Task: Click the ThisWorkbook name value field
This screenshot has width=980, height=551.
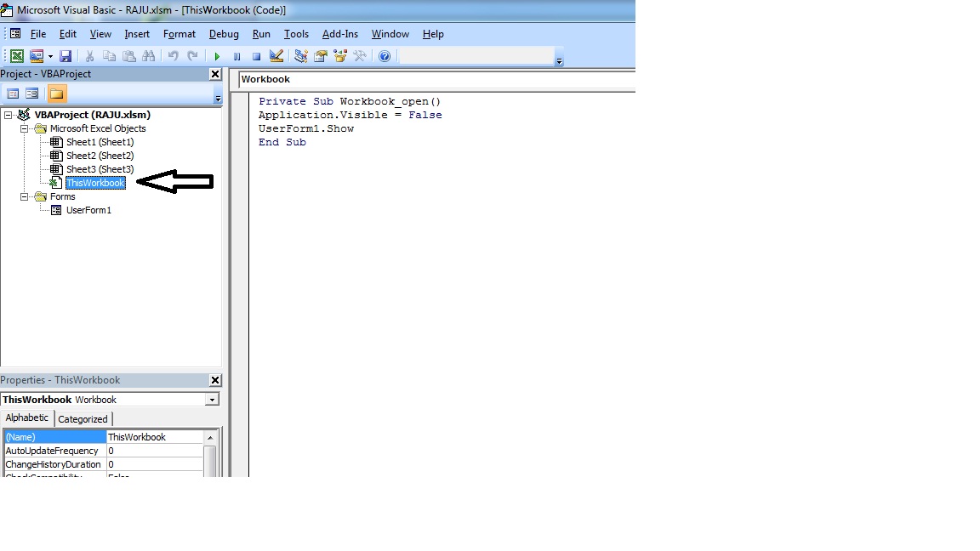Action: click(155, 437)
